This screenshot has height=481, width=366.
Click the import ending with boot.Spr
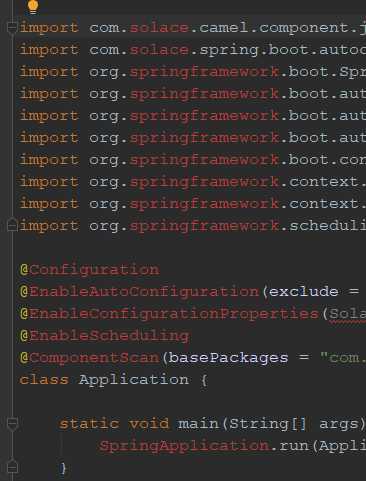[193, 72]
